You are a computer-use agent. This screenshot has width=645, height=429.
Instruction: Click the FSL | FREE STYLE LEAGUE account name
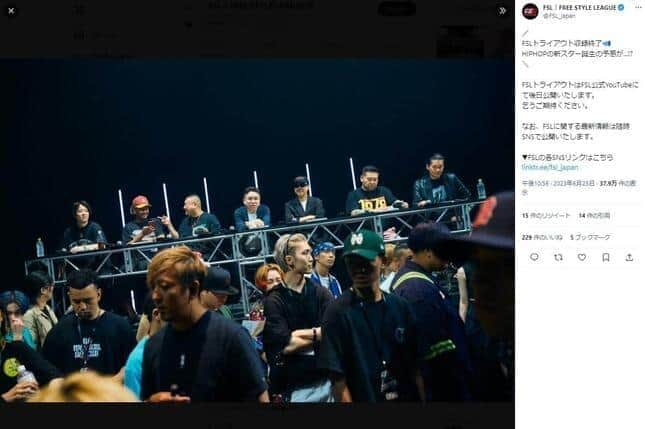point(579,7)
